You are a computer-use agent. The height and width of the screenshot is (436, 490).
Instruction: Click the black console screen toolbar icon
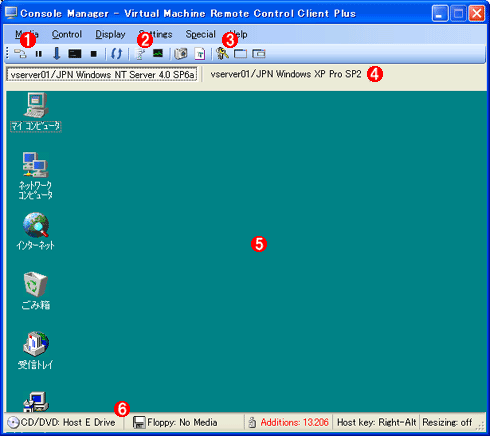75,54
